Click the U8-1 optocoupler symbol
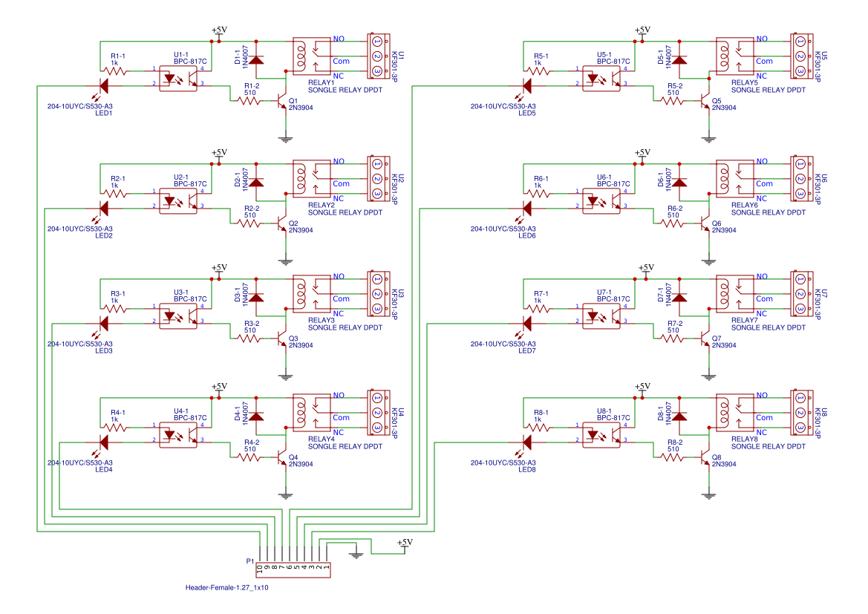Viewport: 868px width, 614px height. [x=601, y=434]
